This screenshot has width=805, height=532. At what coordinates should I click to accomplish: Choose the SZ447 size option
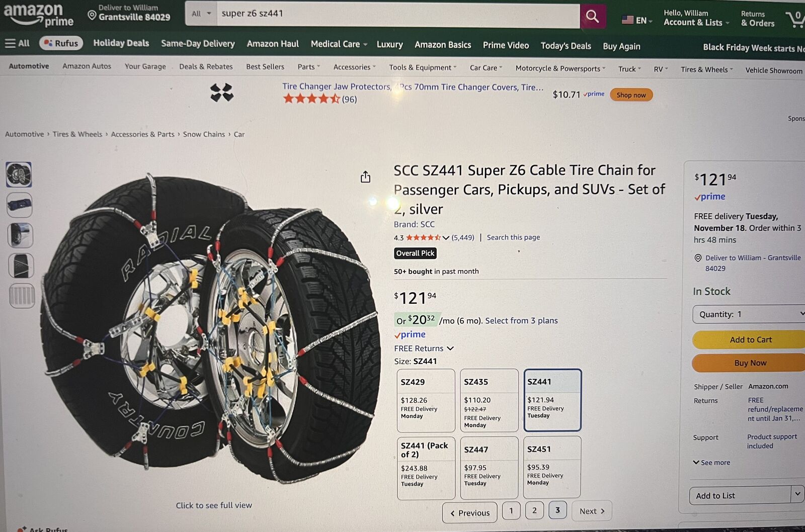(489, 467)
